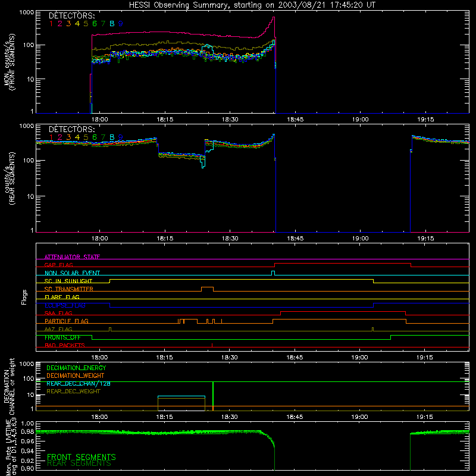This screenshot has height=476, width=476.
Task: Select the ECLIPSE_FLAG label
Action: coord(65,305)
